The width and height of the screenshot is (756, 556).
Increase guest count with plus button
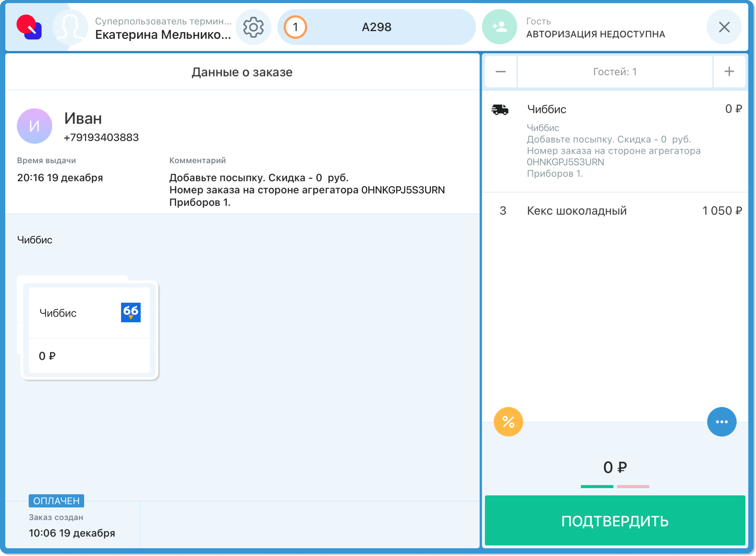click(x=729, y=72)
